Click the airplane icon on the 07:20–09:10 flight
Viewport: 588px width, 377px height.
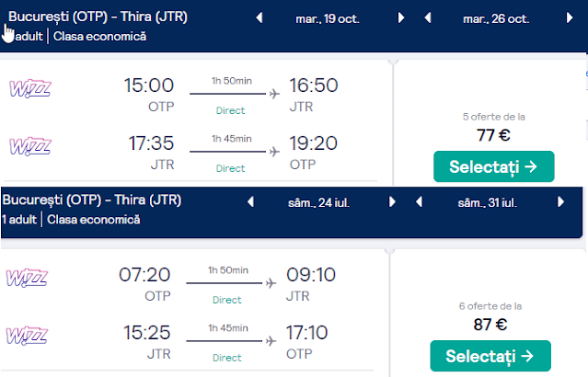[x=271, y=282]
